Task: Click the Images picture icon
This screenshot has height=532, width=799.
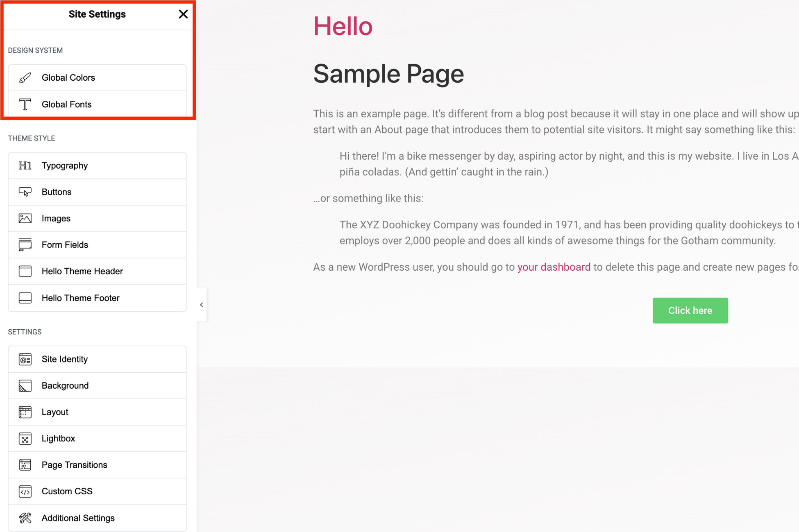Action: point(25,218)
